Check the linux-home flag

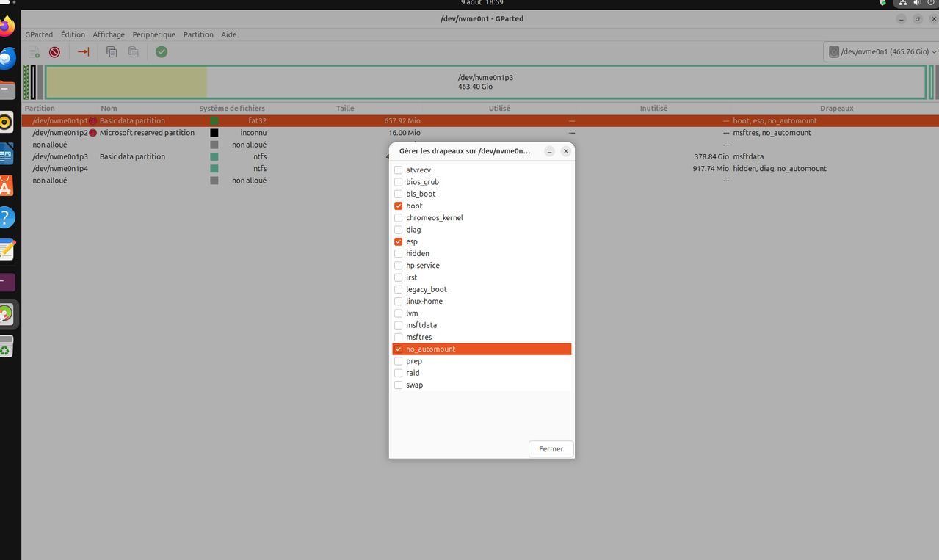click(399, 302)
